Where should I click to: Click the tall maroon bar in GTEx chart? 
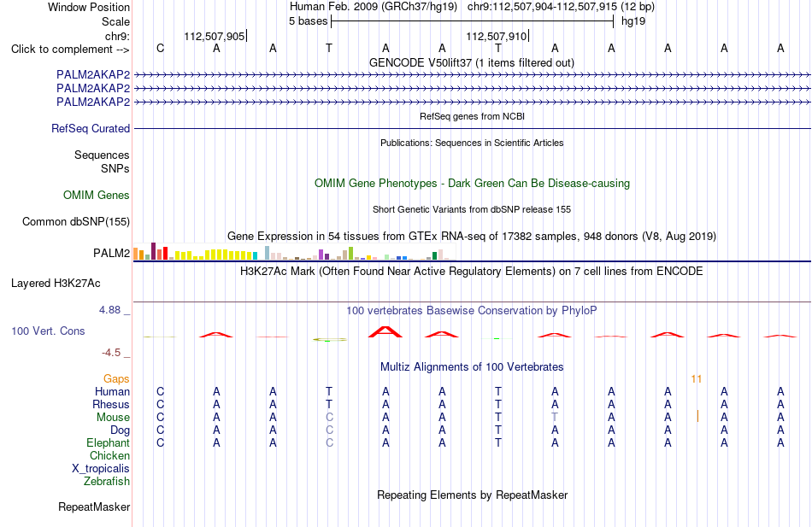(x=153, y=251)
